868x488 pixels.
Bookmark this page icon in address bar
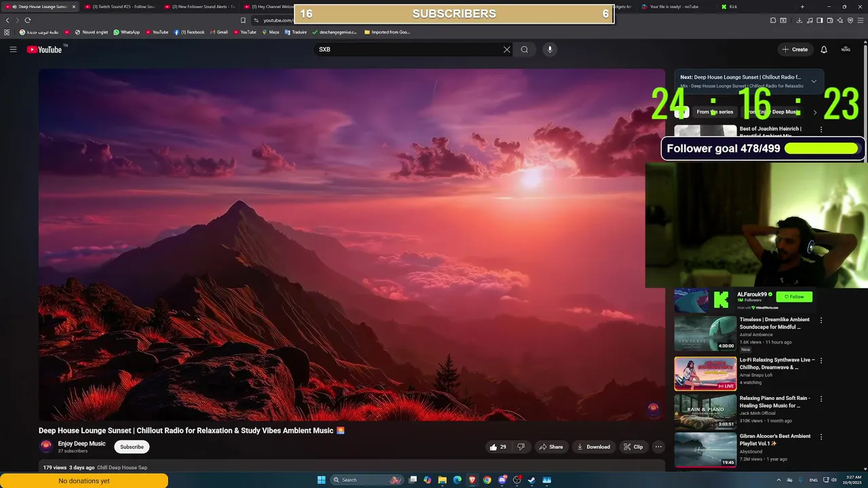(x=243, y=20)
